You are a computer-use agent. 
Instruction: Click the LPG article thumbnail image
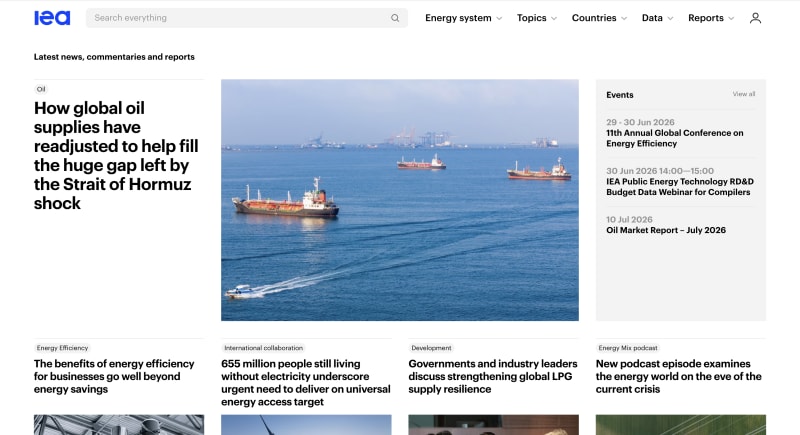[x=493, y=425]
